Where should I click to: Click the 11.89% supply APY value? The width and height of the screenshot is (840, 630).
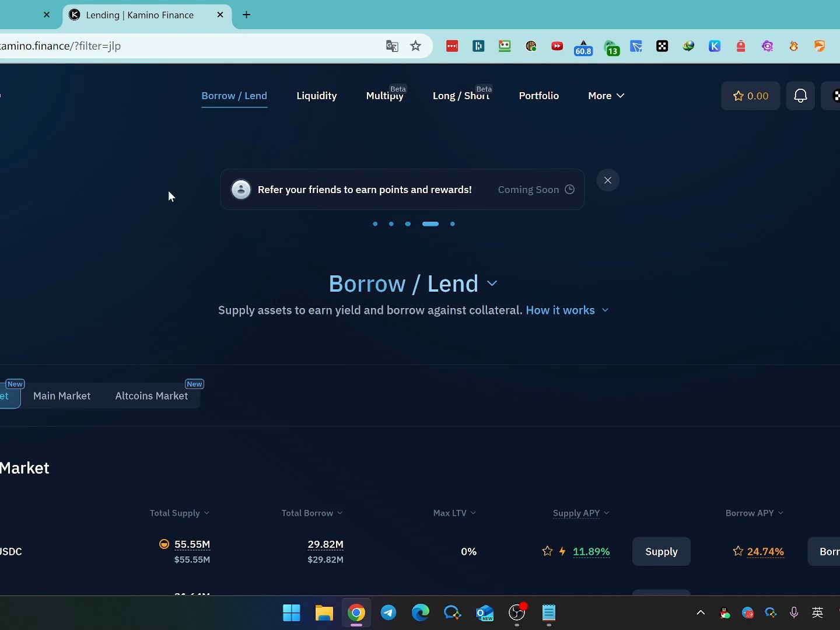(x=591, y=551)
